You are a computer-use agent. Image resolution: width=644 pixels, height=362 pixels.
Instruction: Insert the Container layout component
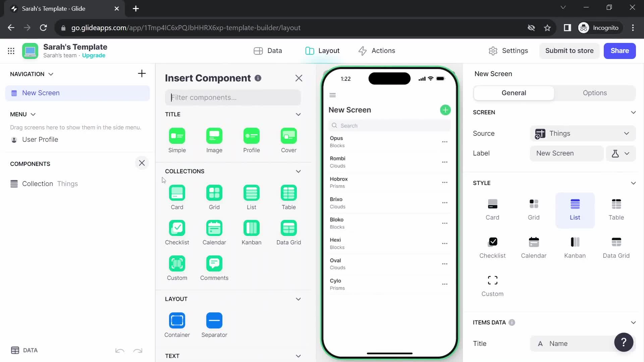[x=177, y=325]
